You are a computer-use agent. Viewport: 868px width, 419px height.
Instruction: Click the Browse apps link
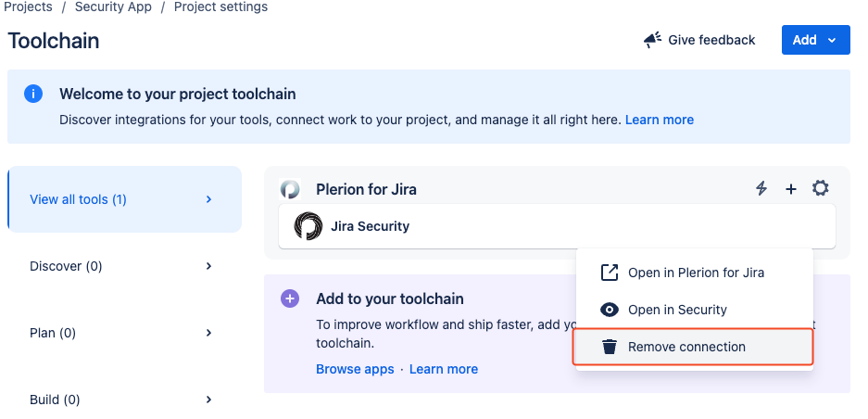pyautogui.click(x=355, y=369)
